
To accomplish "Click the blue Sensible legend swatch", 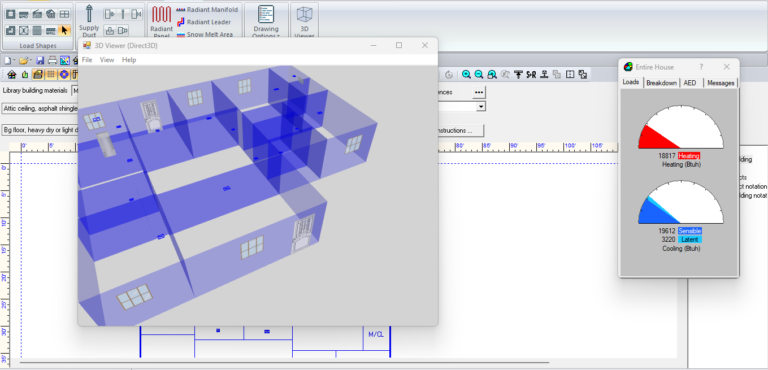I will coord(690,231).
